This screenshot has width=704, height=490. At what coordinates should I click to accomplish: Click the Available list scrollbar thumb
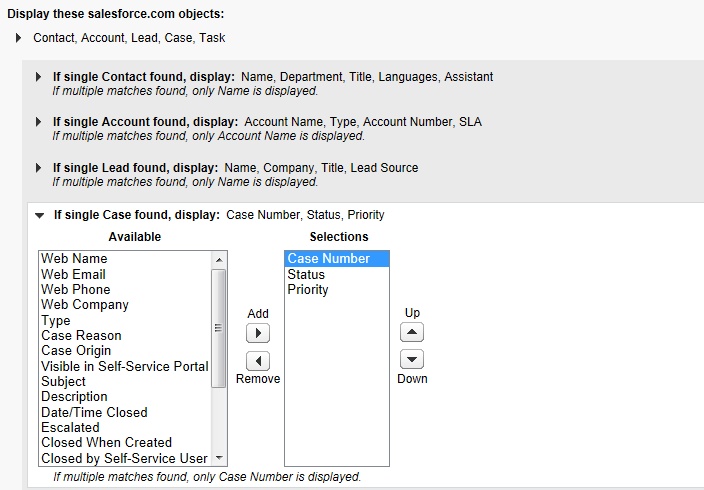click(219, 327)
